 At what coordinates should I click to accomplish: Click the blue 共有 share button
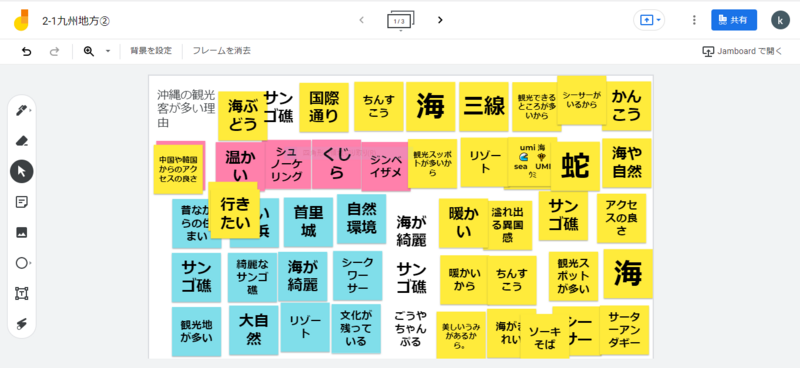pos(734,20)
